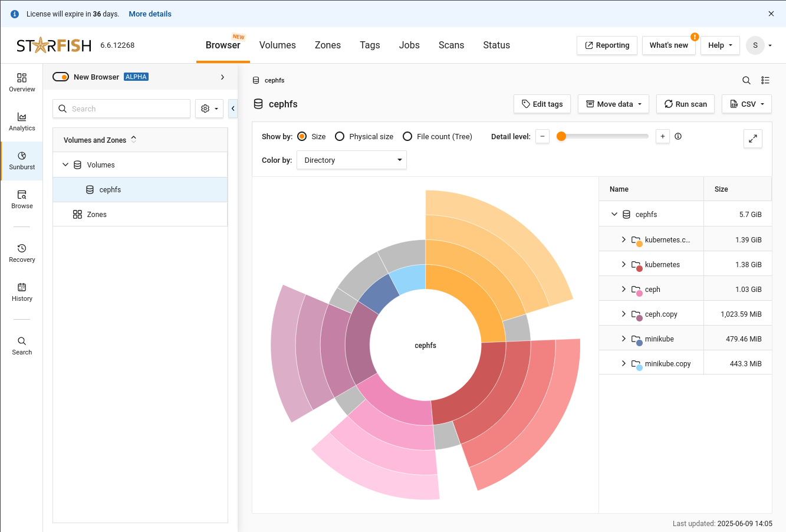Screen dimensions: 786x532
Task: Click the detail level info icon
Action: pyautogui.click(x=678, y=136)
